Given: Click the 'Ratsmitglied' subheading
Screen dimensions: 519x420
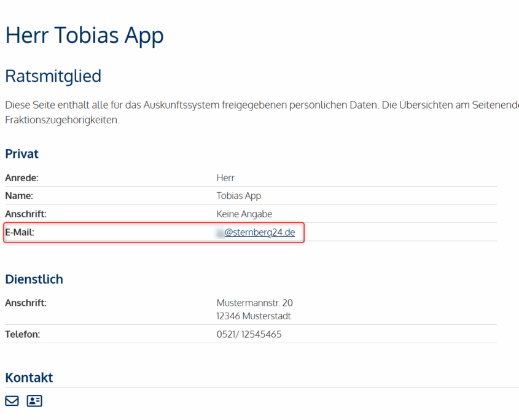Looking at the screenshot, I should click(53, 76).
